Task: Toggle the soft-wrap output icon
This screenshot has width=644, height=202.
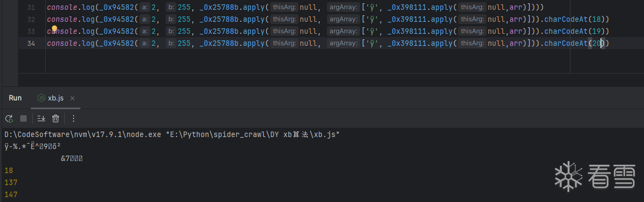Action: (41, 118)
